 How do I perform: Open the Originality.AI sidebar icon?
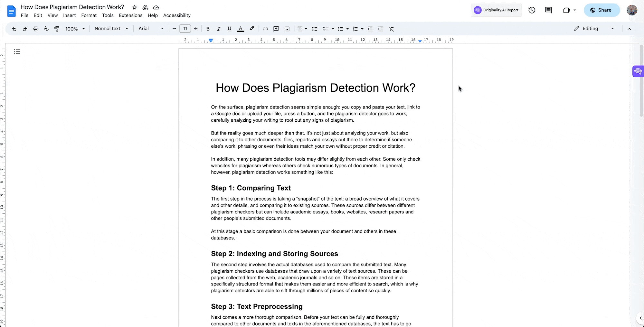click(638, 71)
